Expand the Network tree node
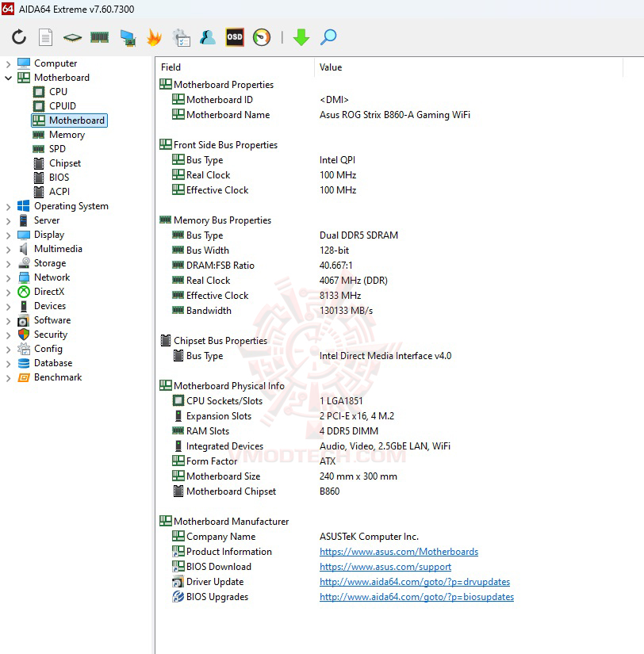644x654 pixels. click(8, 277)
